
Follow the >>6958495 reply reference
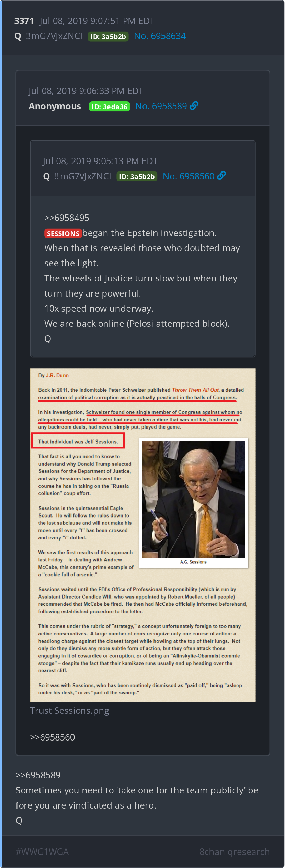click(x=67, y=218)
